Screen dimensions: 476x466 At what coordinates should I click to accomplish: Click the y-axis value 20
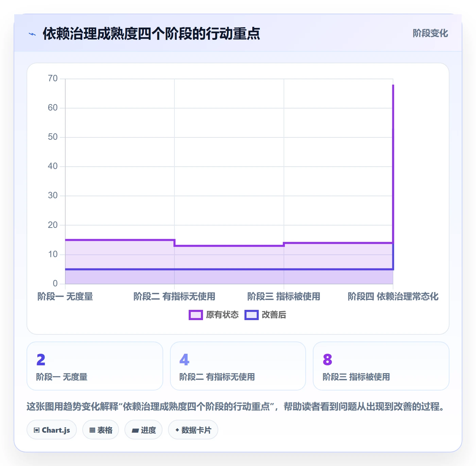[53, 225]
